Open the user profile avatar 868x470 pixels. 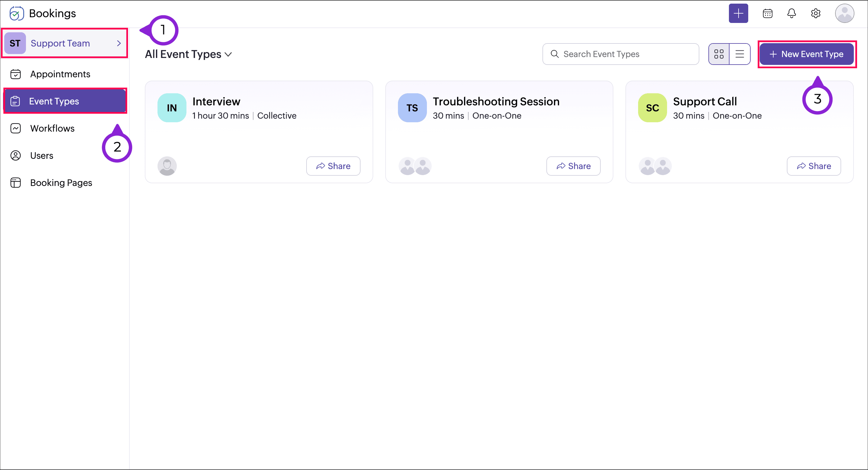pos(844,14)
